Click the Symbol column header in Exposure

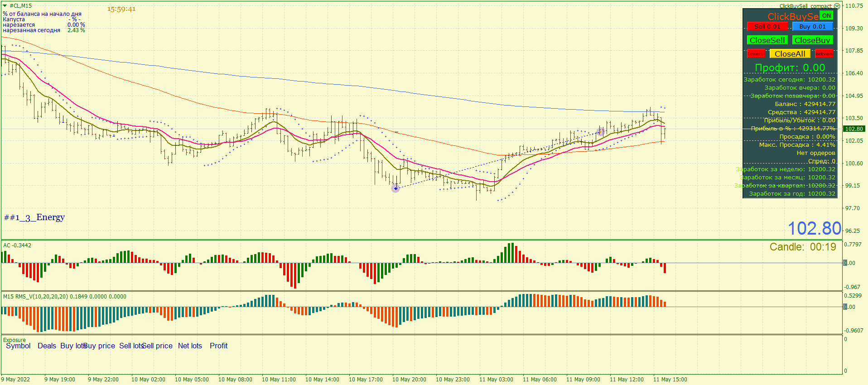[x=18, y=346]
